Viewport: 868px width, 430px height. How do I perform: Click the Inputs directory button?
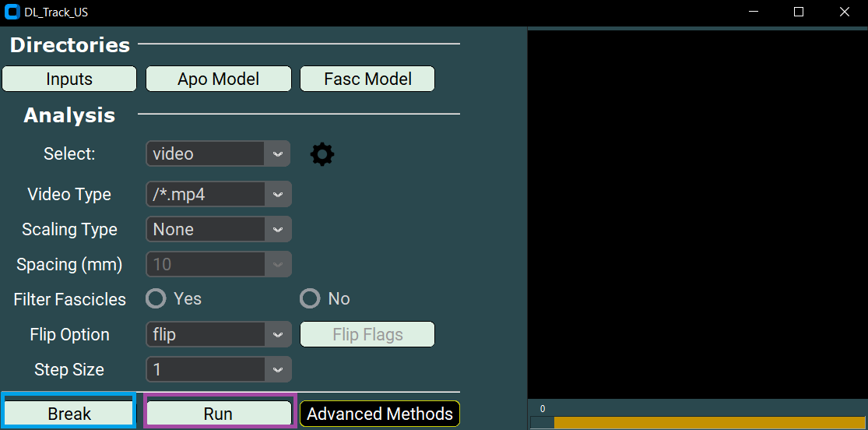[69, 79]
